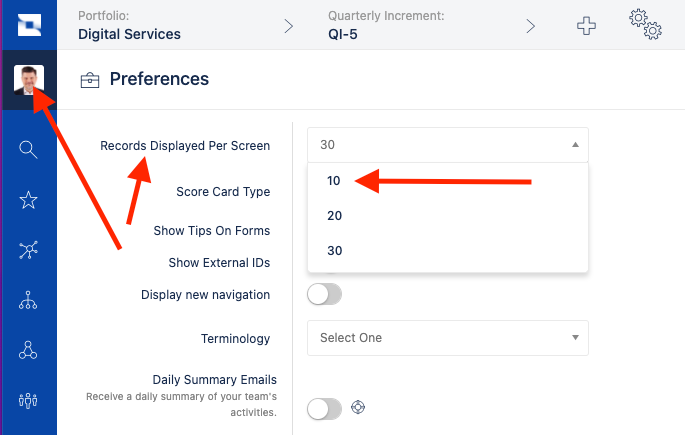Enable the Daily Summary Emails switch
The height and width of the screenshot is (435, 685).
pyautogui.click(x=324, y=409)
